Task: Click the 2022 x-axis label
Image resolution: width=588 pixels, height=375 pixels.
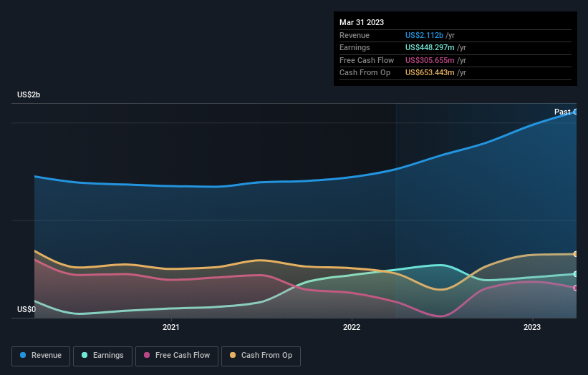Action: [352, 327]
